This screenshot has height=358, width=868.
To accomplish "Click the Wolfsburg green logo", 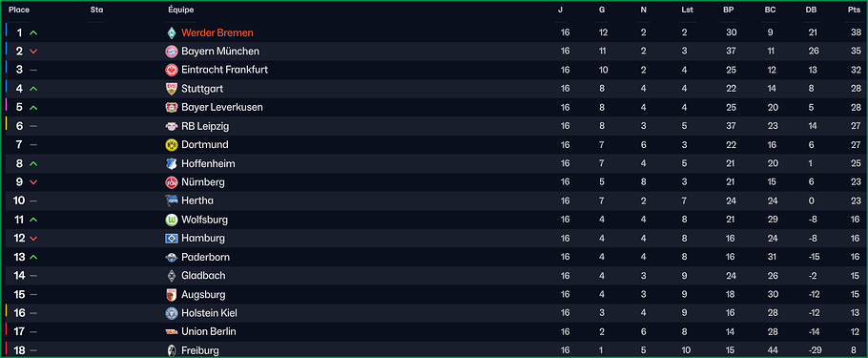I will click(172, 220).
